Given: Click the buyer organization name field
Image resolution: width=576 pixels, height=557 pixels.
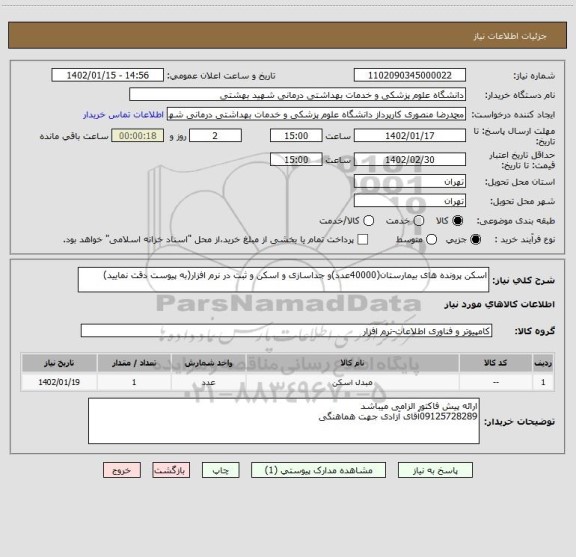Looking at the screenshot, I should click(298, 95).
